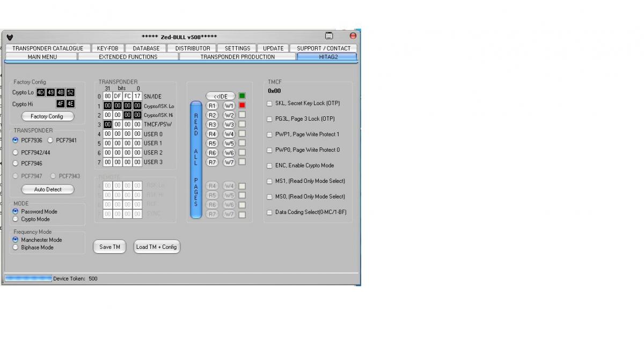
Task: Check MS1 Read Only Mode Select
Action: point(269,181)
